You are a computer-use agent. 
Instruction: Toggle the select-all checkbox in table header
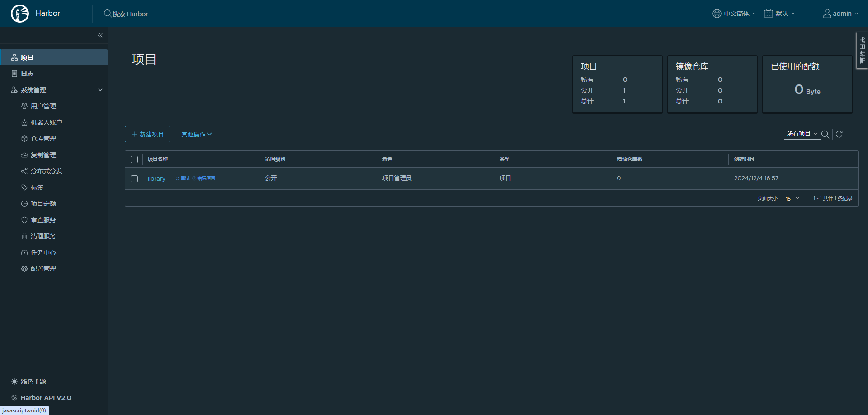134,159
